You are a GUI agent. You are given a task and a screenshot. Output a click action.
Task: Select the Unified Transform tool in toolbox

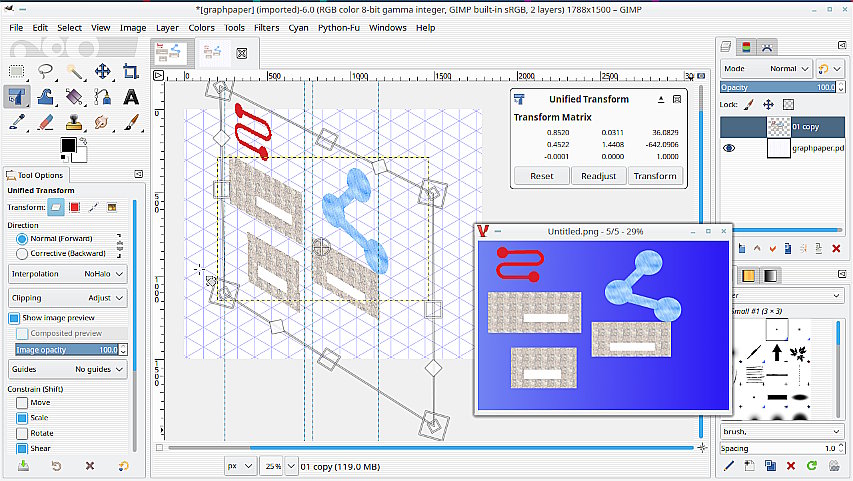click(x=17, y=97)
